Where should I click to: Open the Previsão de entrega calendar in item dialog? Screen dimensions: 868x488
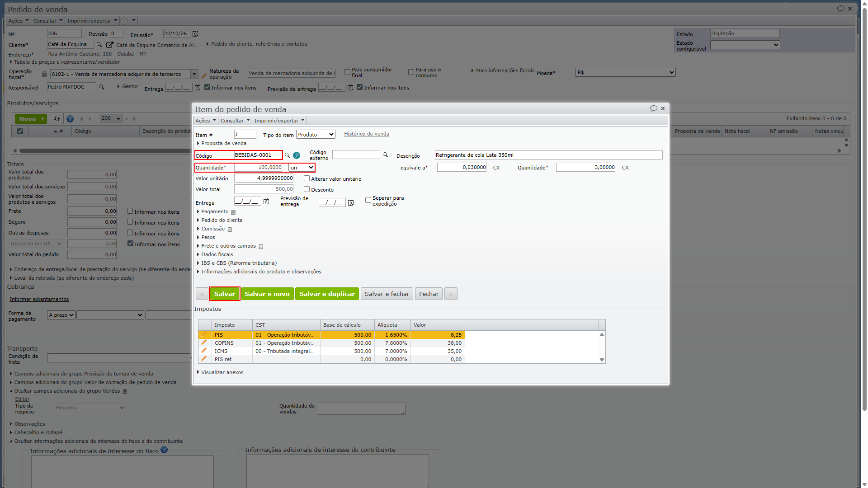tap(350, 203)
